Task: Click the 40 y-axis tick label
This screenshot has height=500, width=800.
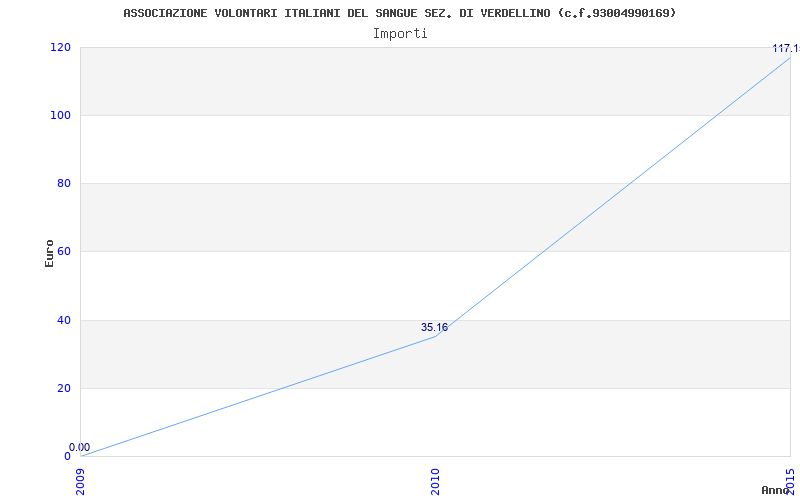Action: [63, 320]
